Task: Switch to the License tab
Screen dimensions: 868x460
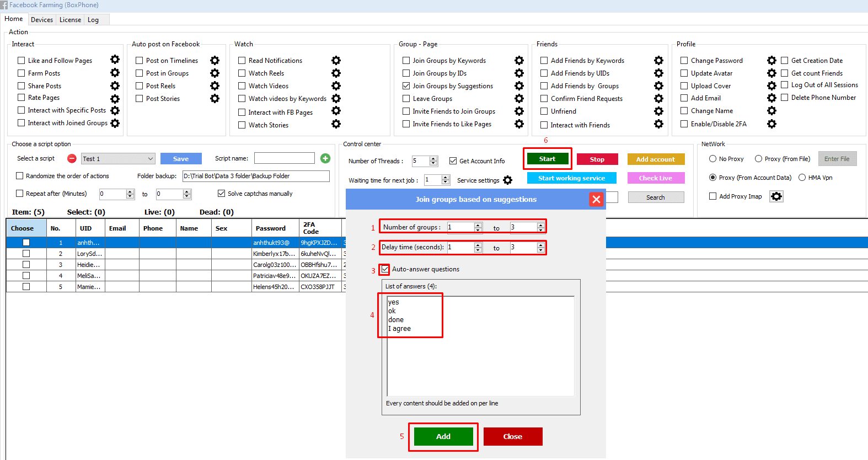Action: click(70, 19)
